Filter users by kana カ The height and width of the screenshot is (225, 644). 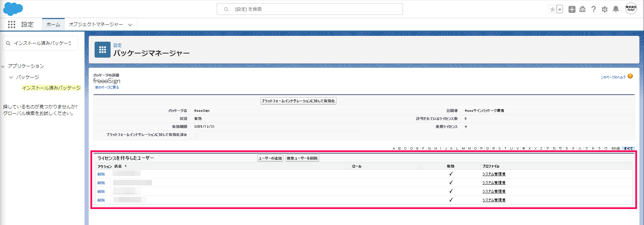pos(554,148)
